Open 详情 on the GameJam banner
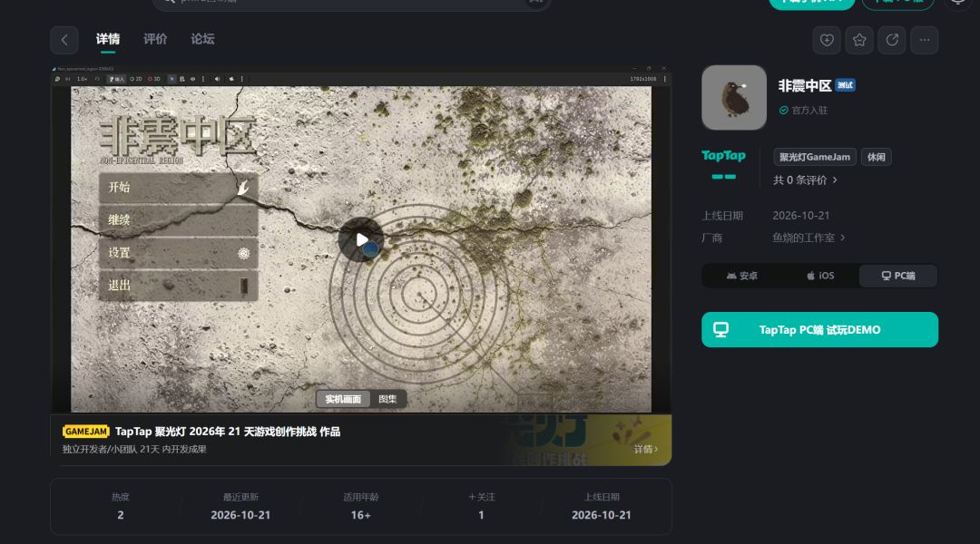This screenshot has width=980, height=544. [x=646, y=449]
